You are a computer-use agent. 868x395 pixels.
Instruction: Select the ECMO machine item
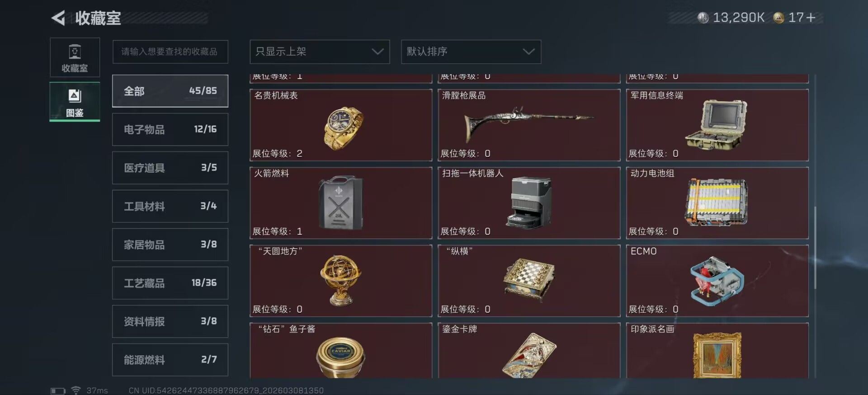coord(717,281)
